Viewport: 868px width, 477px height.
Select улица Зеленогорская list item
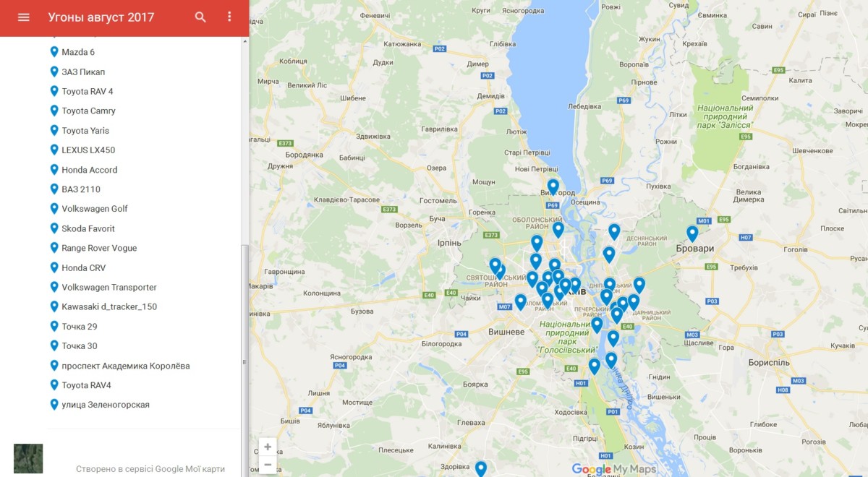[105, 405]
